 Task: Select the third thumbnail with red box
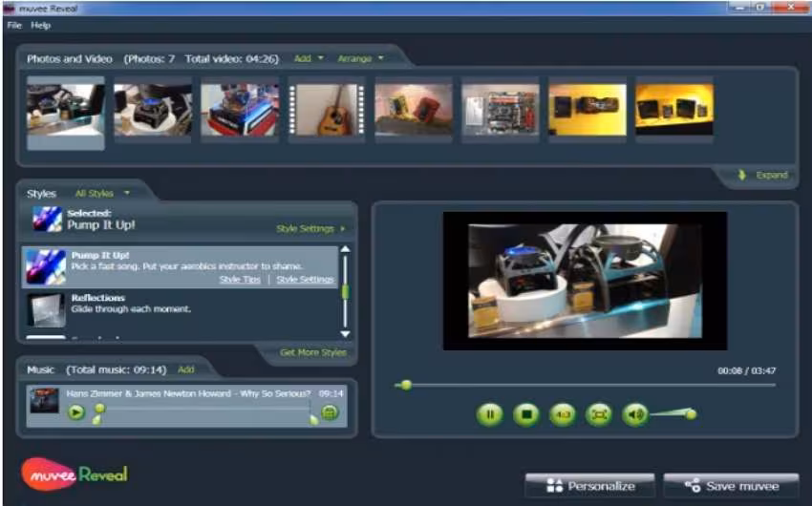click(240, 110)
